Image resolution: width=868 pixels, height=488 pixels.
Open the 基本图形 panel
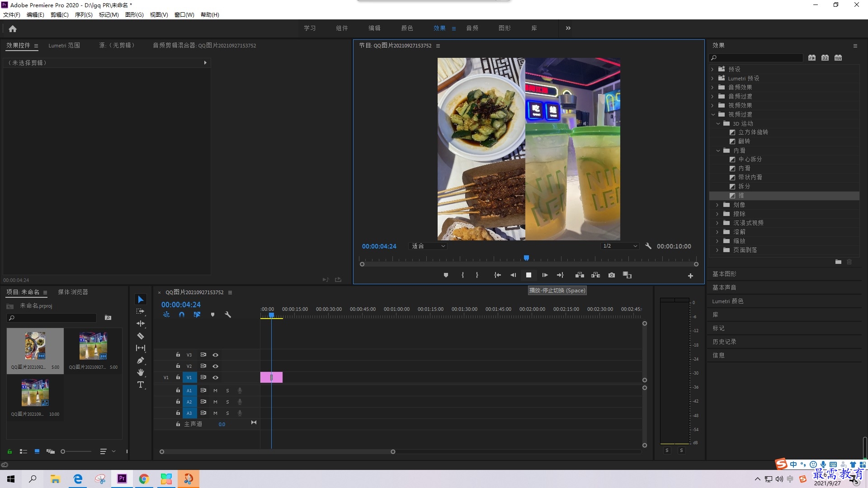(x=724, y=274)
